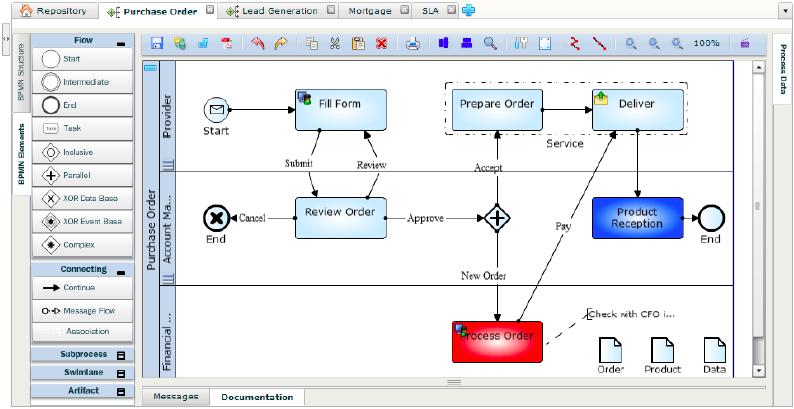Click the align vertically blue icon
This screenshot has width=794, height=409.
467,44
